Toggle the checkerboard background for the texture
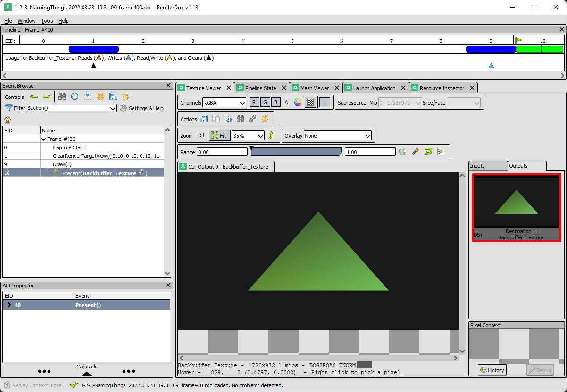Image resolution: width=567 pixels, height=392 pixels. (310, 102)
